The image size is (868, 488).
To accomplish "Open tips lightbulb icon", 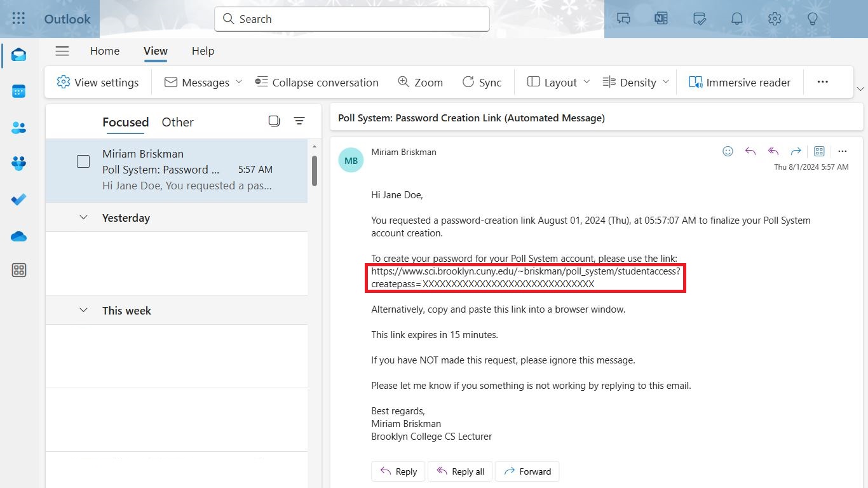I will pyautogui.click(x=812, y=18).
